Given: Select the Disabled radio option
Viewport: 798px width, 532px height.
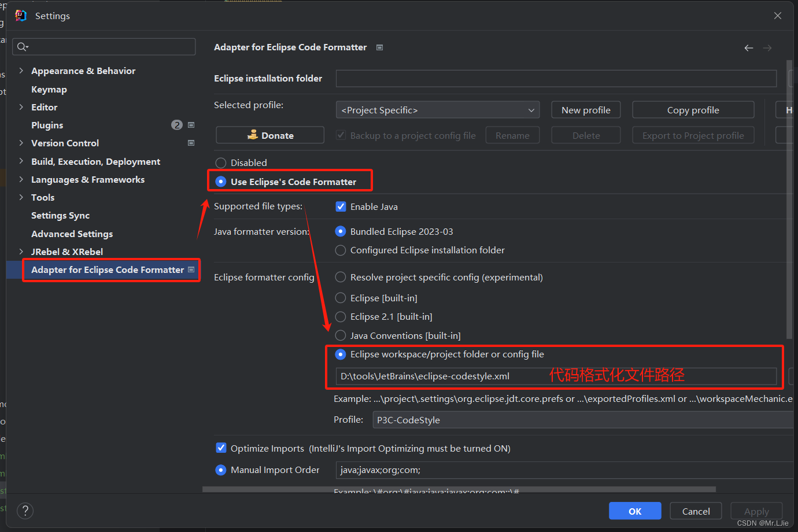Looking at the screenshot, I should 221,163.
